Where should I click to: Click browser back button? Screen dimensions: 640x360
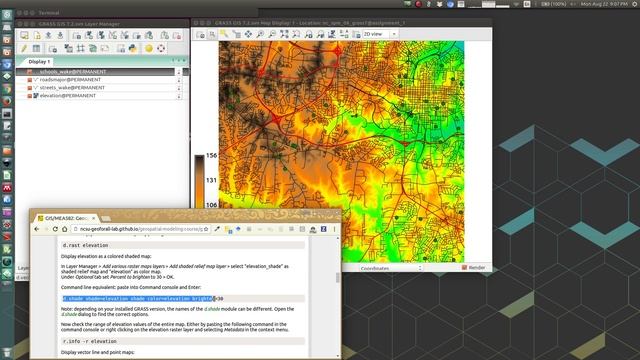coord(37,229)
